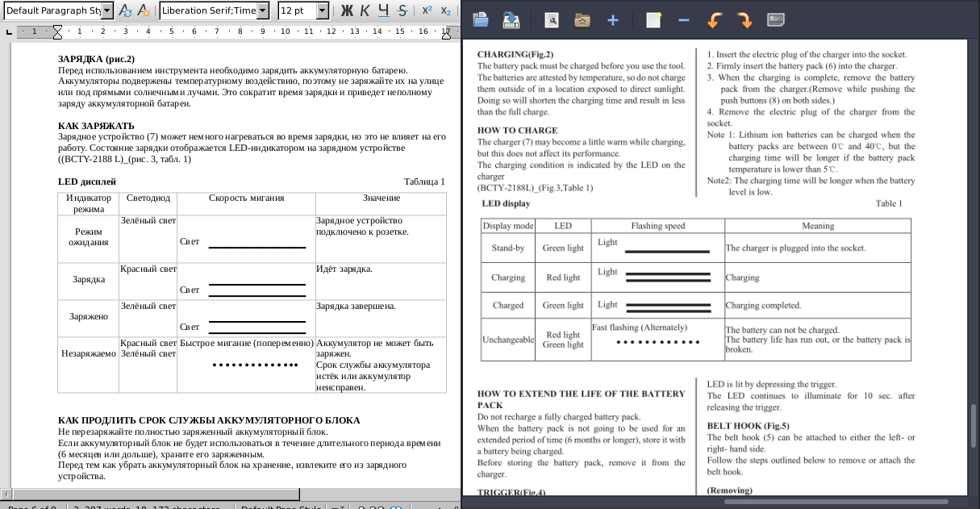Click the blank page icon in PDF toolbar
Screen dimensions: 980x509
coord(653,20)
